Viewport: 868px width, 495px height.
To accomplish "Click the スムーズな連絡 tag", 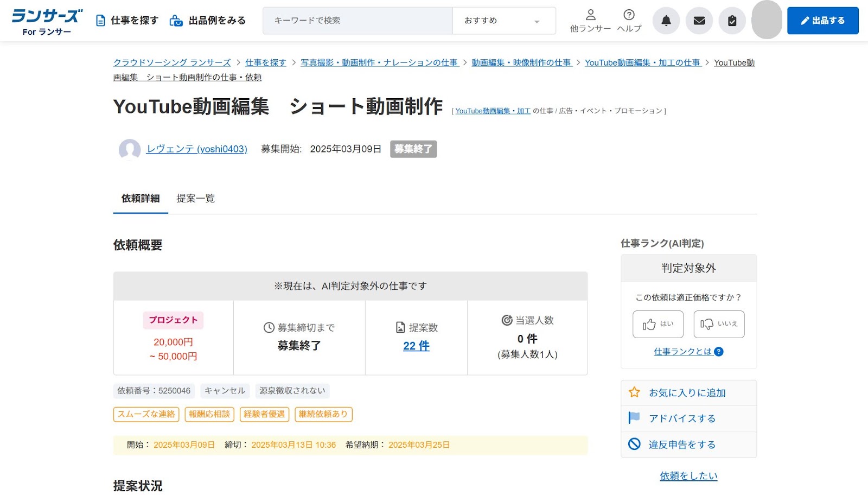I will 146,415.
